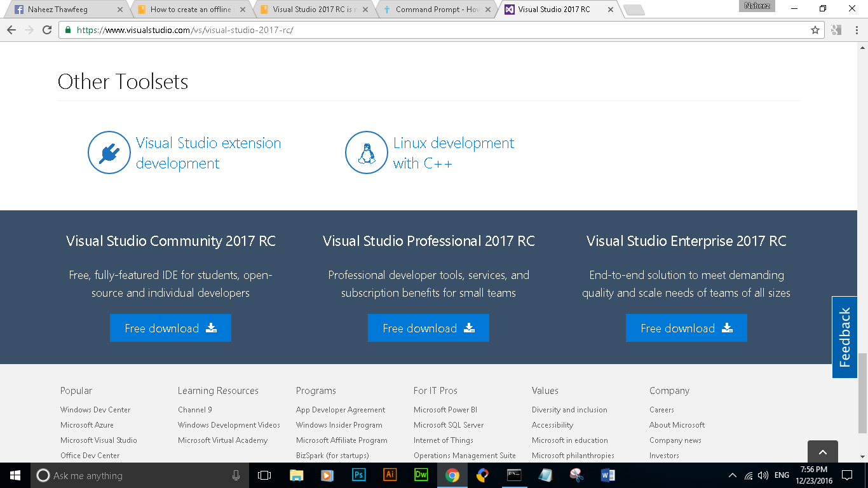Click the green padlock site security icon
The width and height of the screenshot is (868, 488).
click(x=68, y=30)
